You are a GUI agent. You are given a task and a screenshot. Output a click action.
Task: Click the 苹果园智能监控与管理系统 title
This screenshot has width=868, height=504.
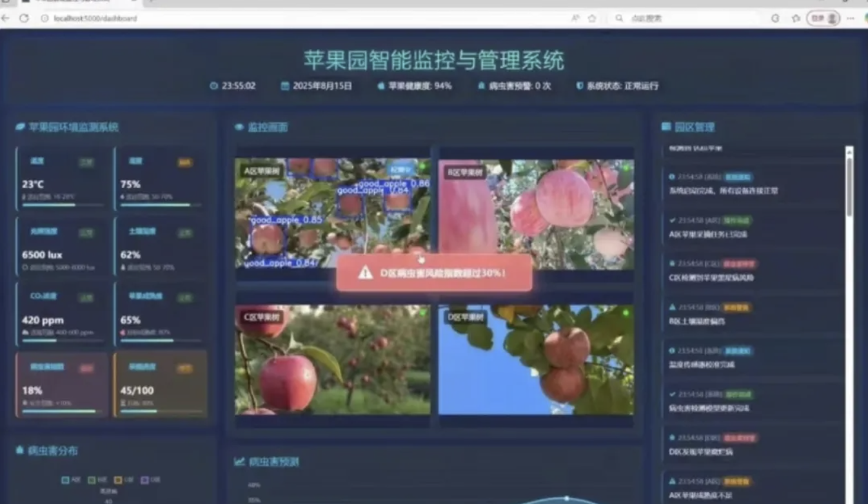[434, 61]
